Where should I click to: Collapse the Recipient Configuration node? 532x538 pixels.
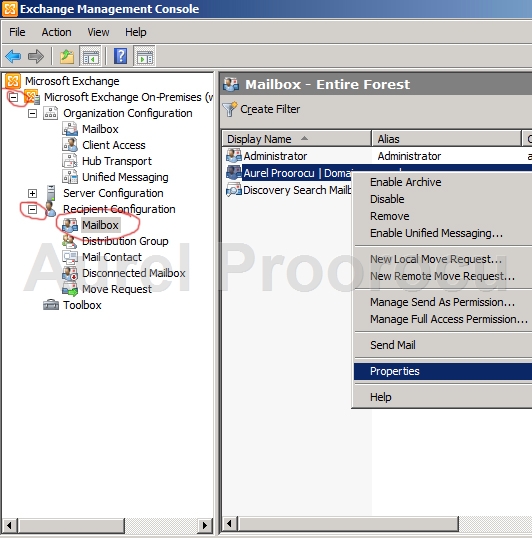[x=32, y=209]
